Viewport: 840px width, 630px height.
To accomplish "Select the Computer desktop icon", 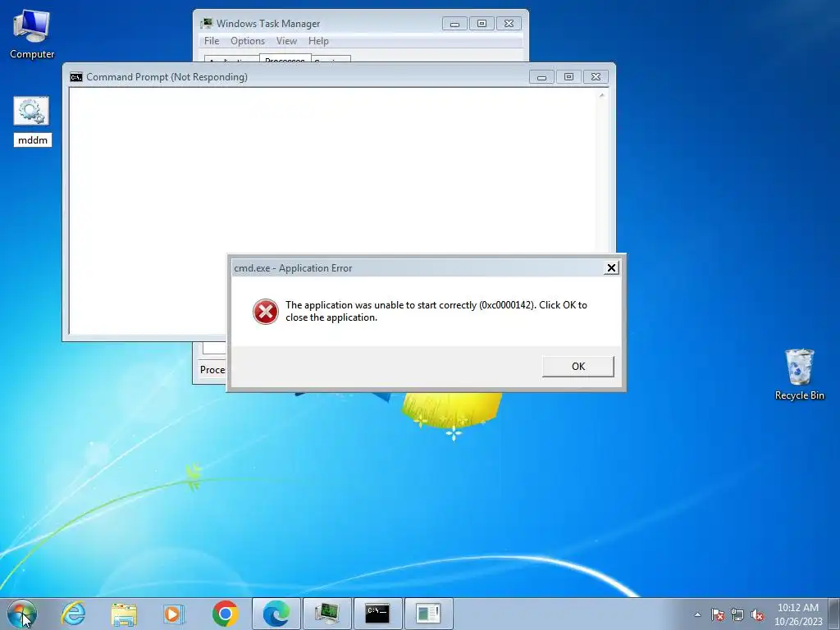I will [x=32, y=34].
